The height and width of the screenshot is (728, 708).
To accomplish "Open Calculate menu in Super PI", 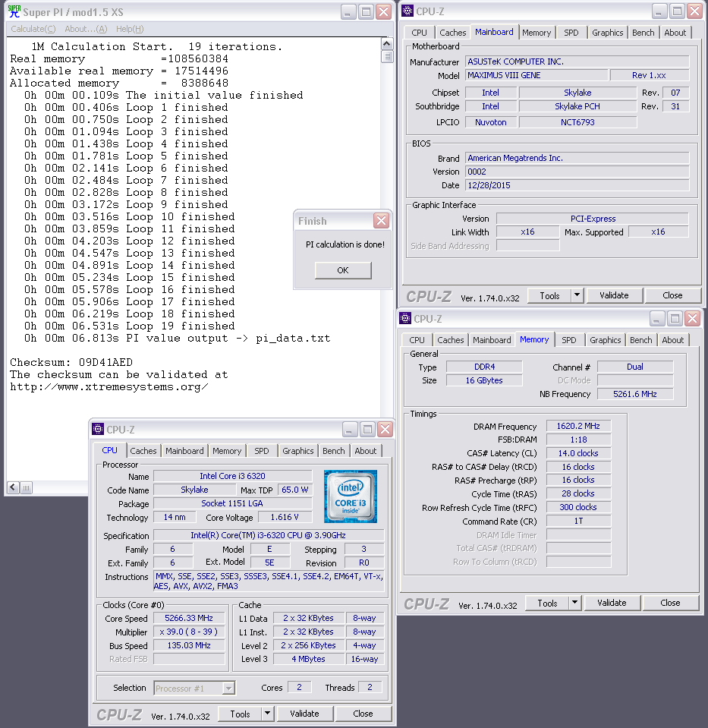I will 33,29.
